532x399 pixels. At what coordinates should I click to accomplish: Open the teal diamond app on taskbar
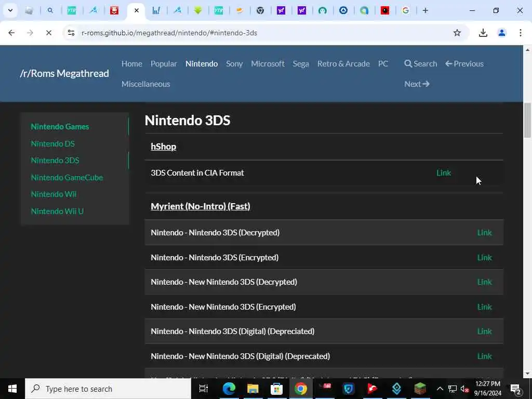point(396,389)
